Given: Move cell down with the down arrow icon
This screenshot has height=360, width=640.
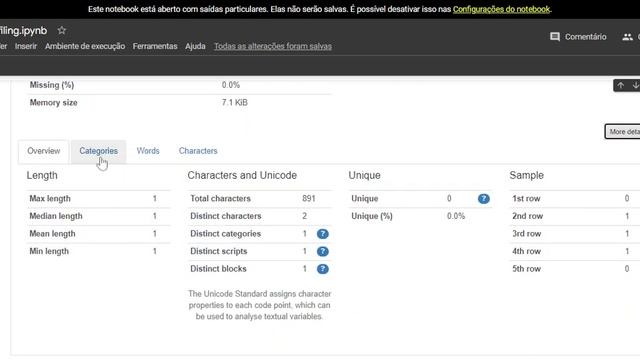Looking at the screenshot, I should (636, 85).
